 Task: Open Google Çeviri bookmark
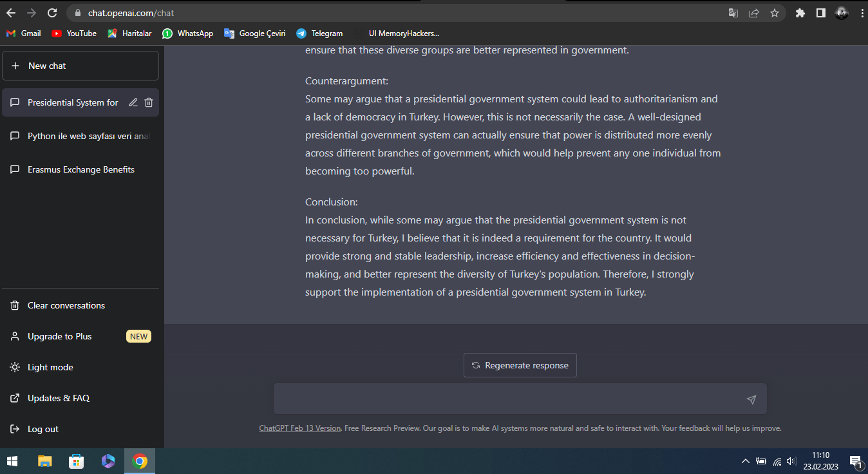click(254, 33)
